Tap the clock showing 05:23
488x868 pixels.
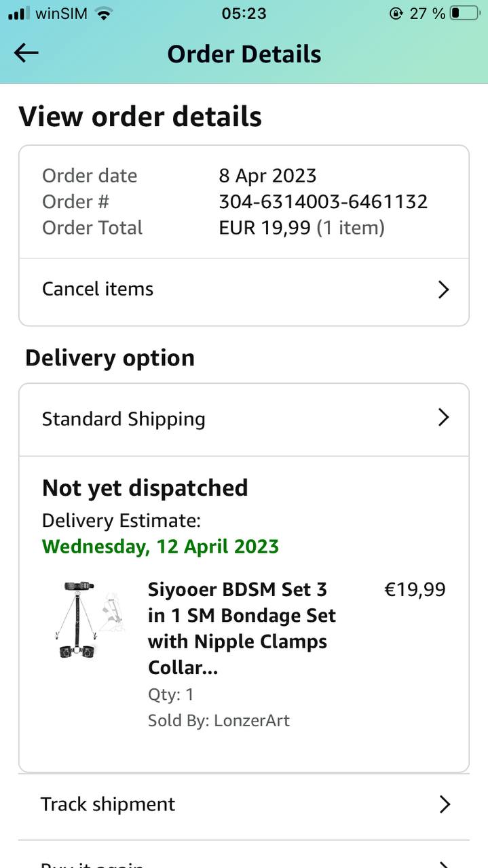coord(244,14)
